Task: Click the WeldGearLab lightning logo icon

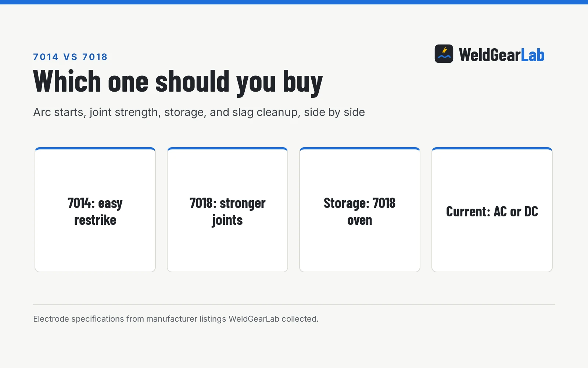Action: 444,54
